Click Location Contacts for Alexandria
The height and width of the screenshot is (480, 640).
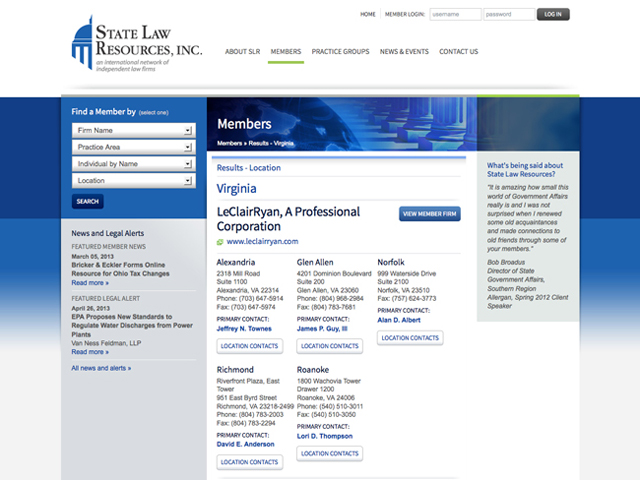pyautogui.click(x=249, y=346)
